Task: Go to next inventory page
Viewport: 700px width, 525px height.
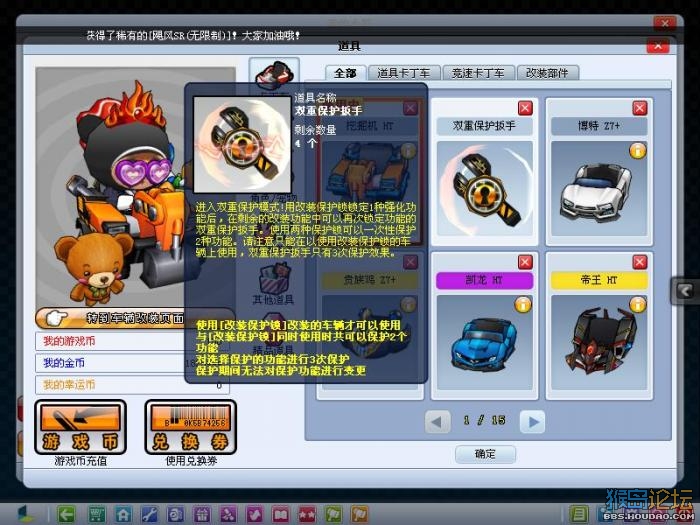Action: pos(533,422)
